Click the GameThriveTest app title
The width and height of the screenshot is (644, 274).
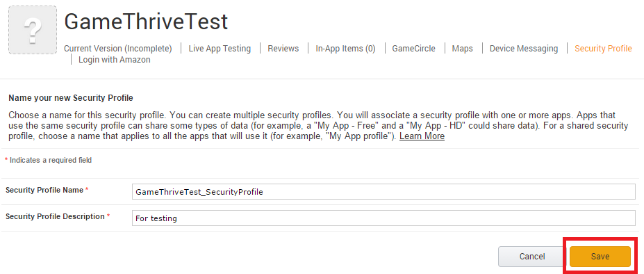[x=146, y=22]
